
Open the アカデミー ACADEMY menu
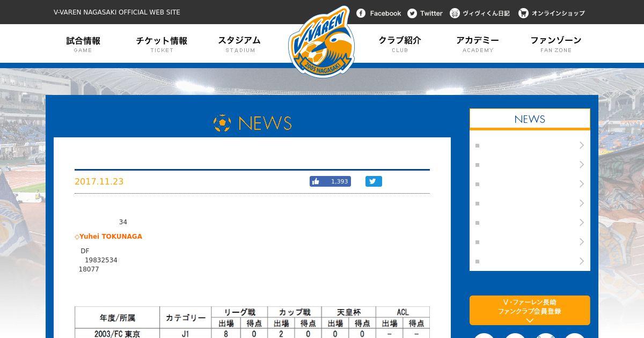(x=478, y=44)
